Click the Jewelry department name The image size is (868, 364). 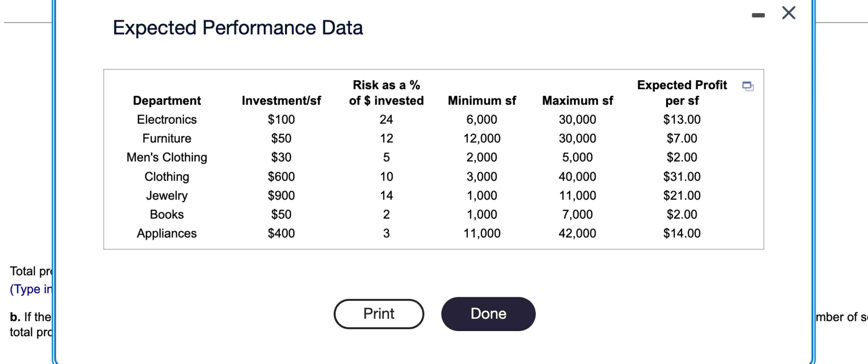(x=167, y=195)
